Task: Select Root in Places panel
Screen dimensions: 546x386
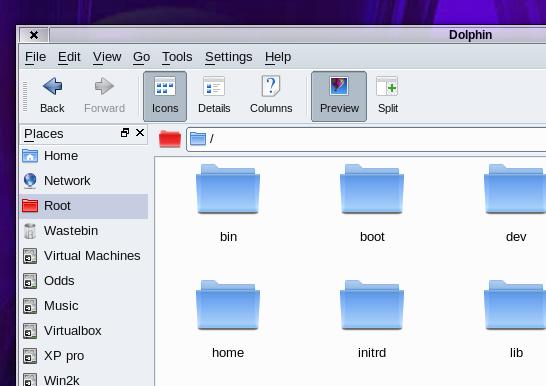Action: click(84, 206)
